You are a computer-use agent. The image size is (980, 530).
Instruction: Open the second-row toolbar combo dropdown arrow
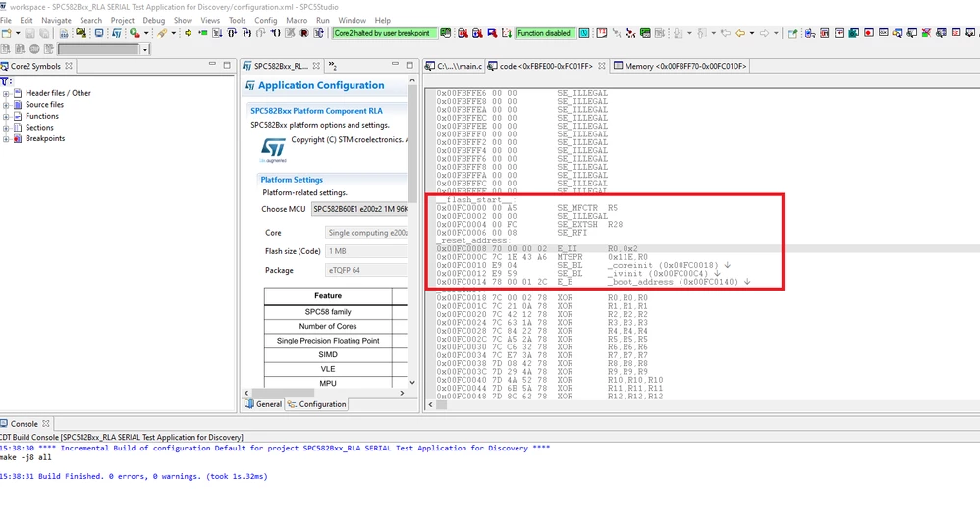pyautogui.click(x=145, y=49)
